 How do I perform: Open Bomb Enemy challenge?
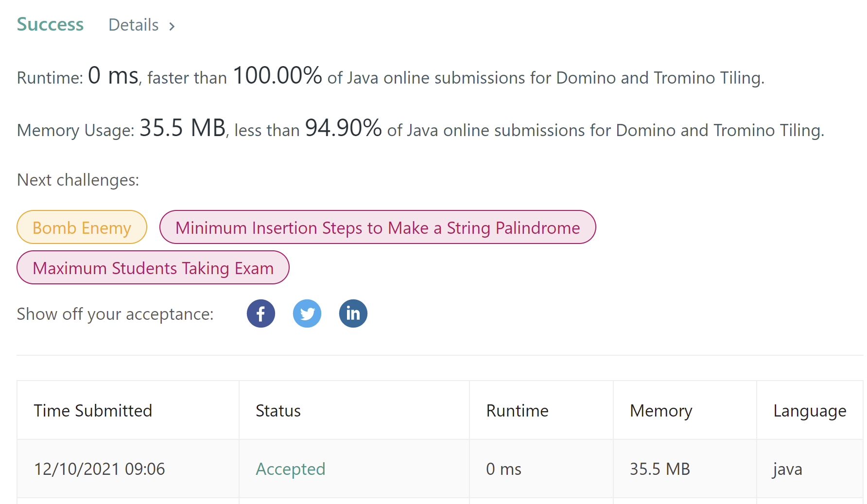pos(82,227)
